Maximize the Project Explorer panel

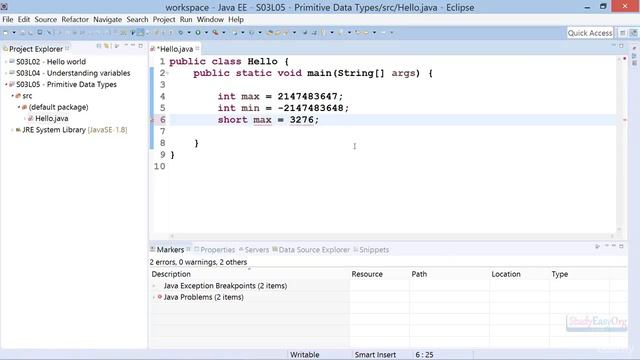(141, 46)
